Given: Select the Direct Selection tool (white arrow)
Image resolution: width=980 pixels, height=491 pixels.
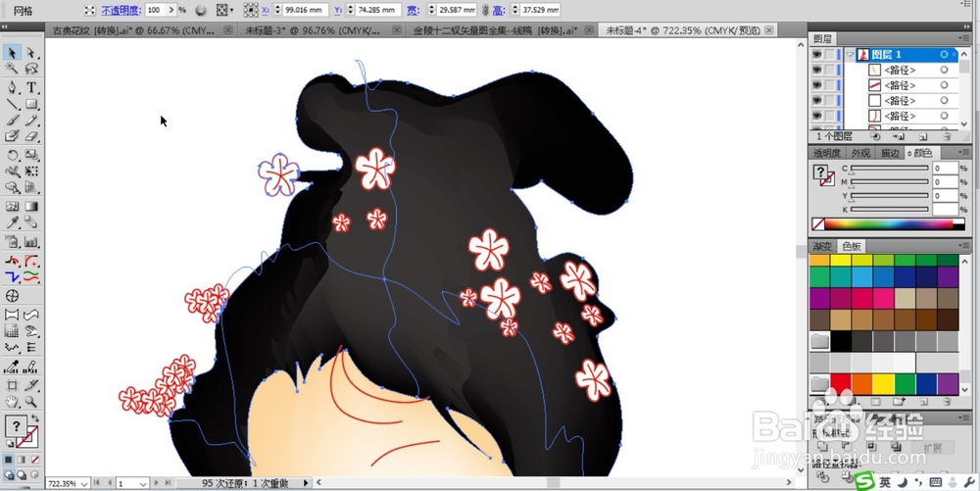Looking at the screenshot, I should pos(31,53).
